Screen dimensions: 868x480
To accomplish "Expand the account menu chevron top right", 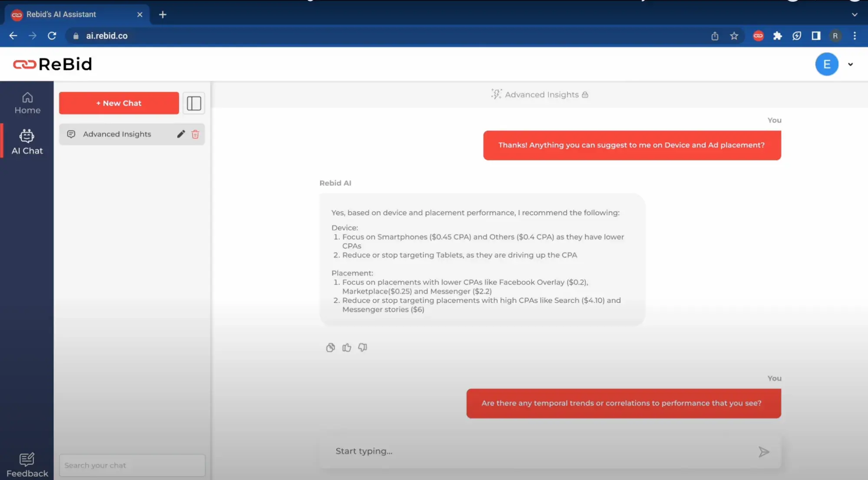I will [850, 64].
